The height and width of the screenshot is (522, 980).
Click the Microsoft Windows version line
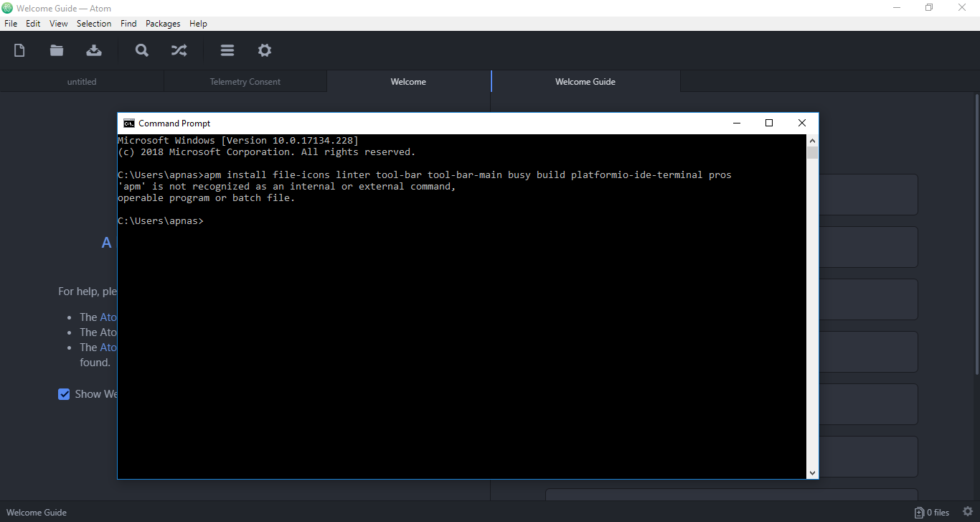coord(238,141)
